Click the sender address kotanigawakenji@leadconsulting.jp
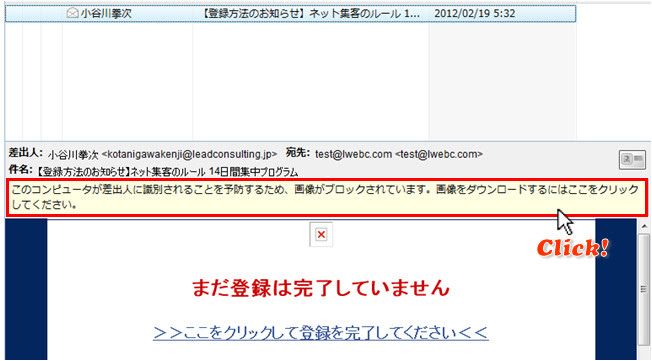 click(x=189, y=154)
